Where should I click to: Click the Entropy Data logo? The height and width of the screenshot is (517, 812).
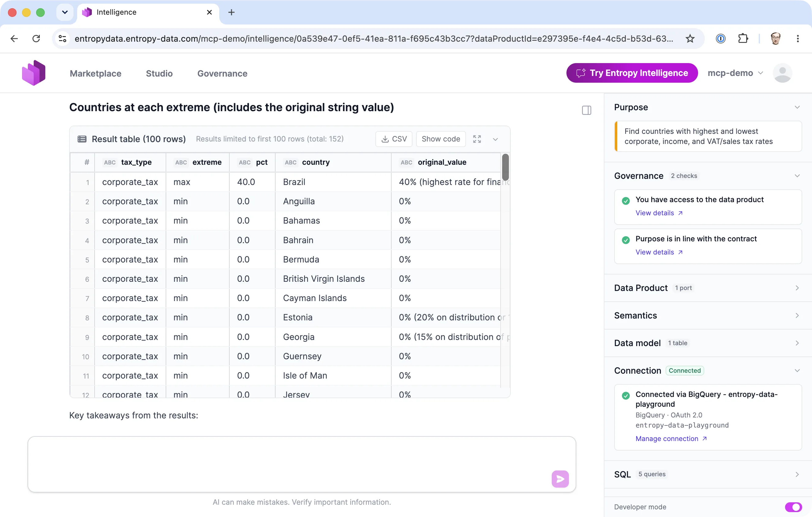pyautogui.click(x=33, y=73)
